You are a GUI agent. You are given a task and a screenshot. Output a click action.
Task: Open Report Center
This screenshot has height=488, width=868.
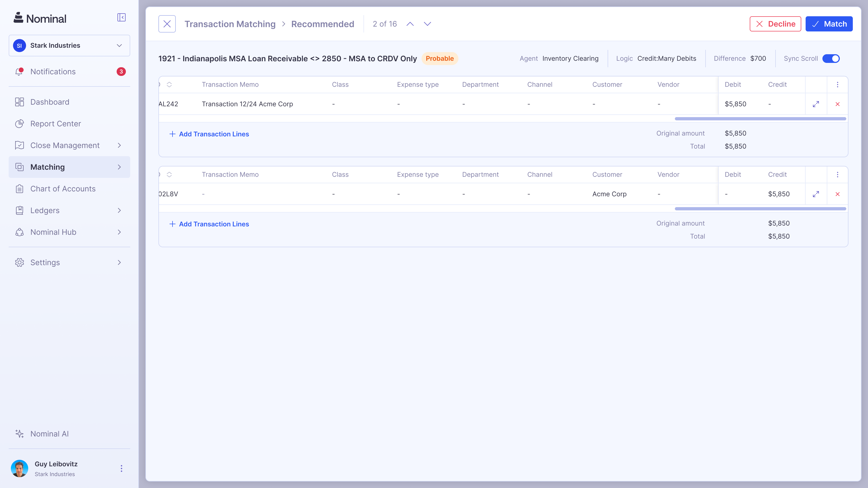(x=56, y=123)
